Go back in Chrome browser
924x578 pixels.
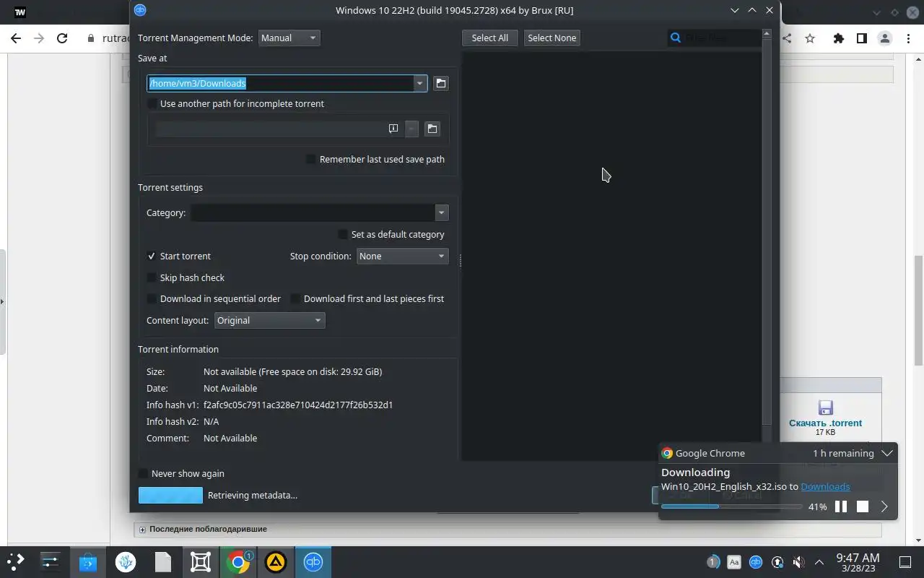point(16,38)
